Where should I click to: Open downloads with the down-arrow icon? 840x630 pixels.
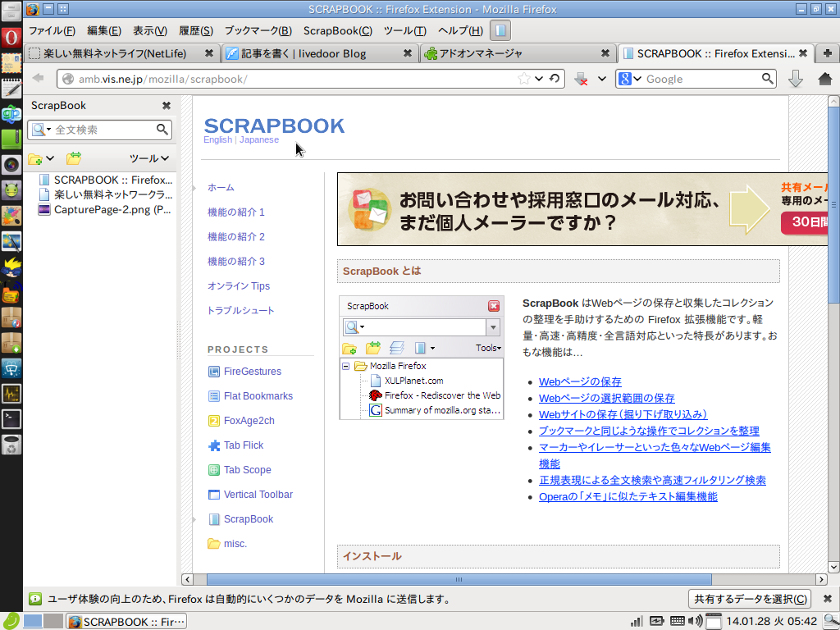pos(796,79)
